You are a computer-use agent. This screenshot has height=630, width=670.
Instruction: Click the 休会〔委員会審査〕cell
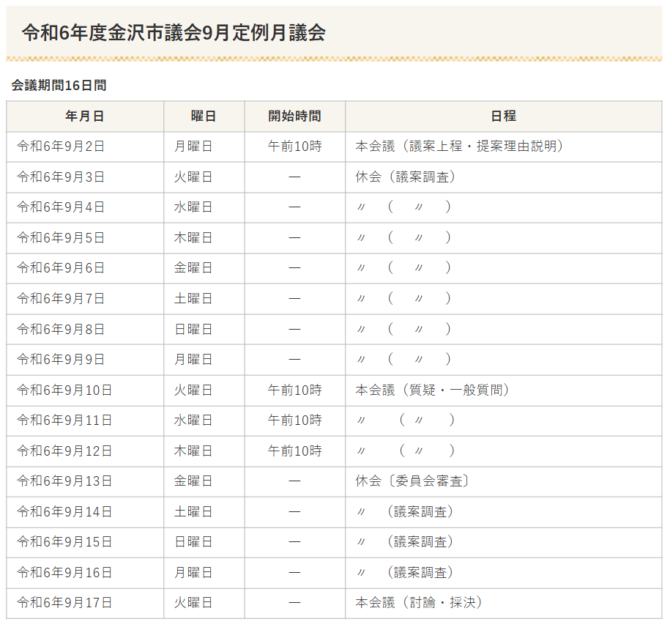click(x=503, y=481)
